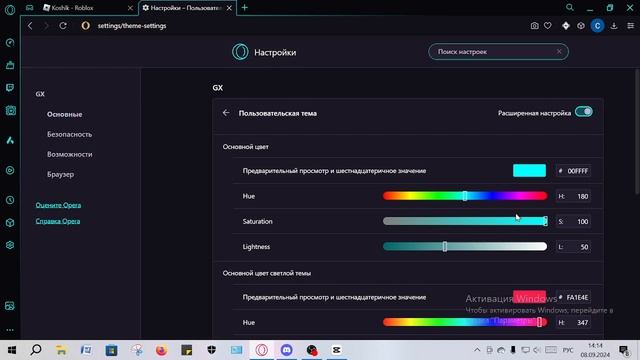Select Безопасность in the settings menu
This screenshot has height=360, width=640.
pos(69,134)
